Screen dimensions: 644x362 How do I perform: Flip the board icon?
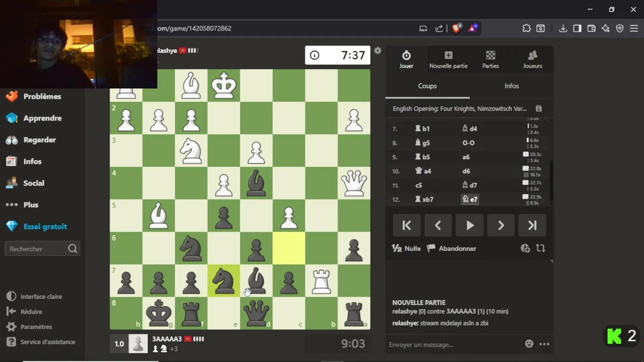click(541, 248)
